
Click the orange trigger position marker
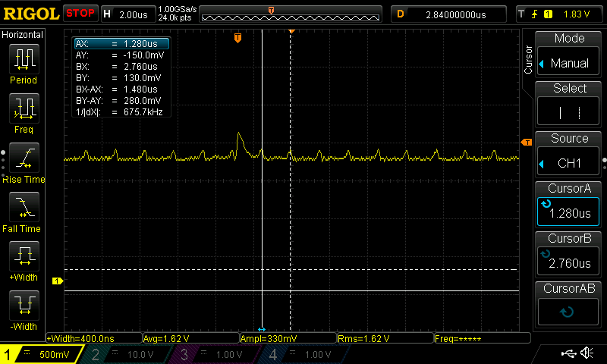[237, 37]
